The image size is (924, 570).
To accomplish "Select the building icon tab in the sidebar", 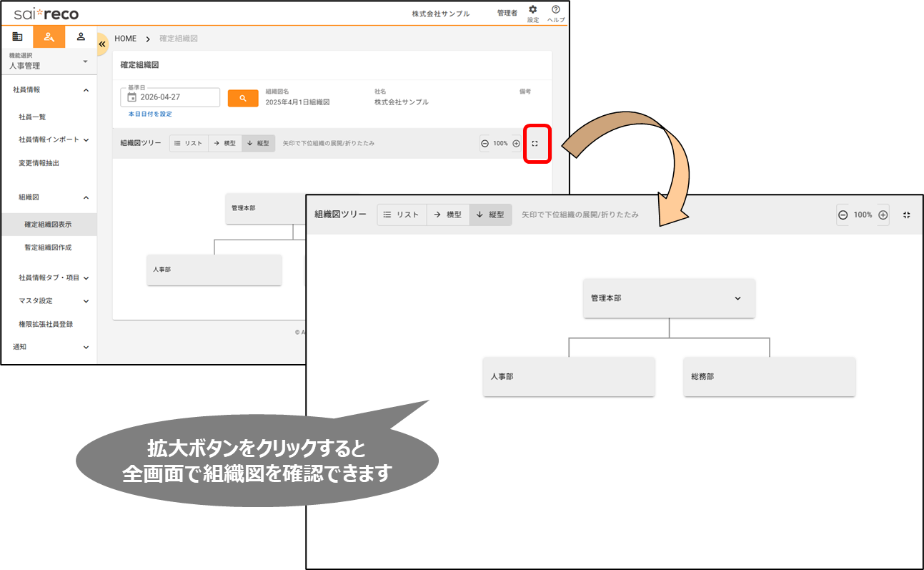I will click(x=17, y=36).
